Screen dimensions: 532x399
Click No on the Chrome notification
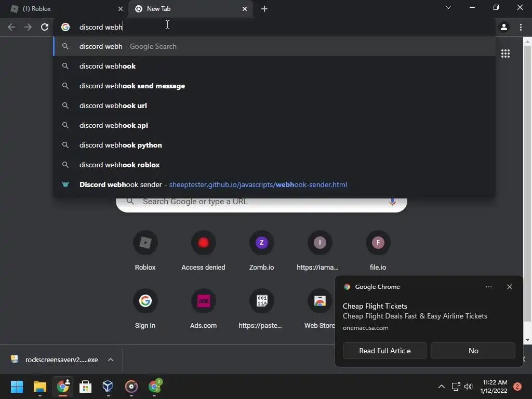pyautogui.click(x=473, y=351)
